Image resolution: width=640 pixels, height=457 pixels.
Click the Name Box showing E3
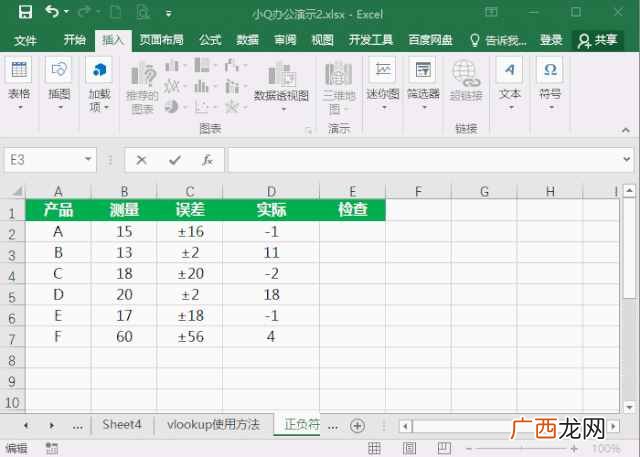click(44, 160)
